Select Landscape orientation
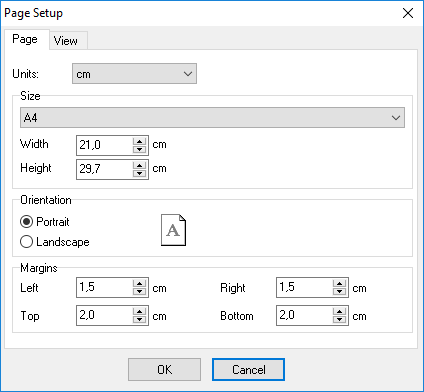 point(55,242)
